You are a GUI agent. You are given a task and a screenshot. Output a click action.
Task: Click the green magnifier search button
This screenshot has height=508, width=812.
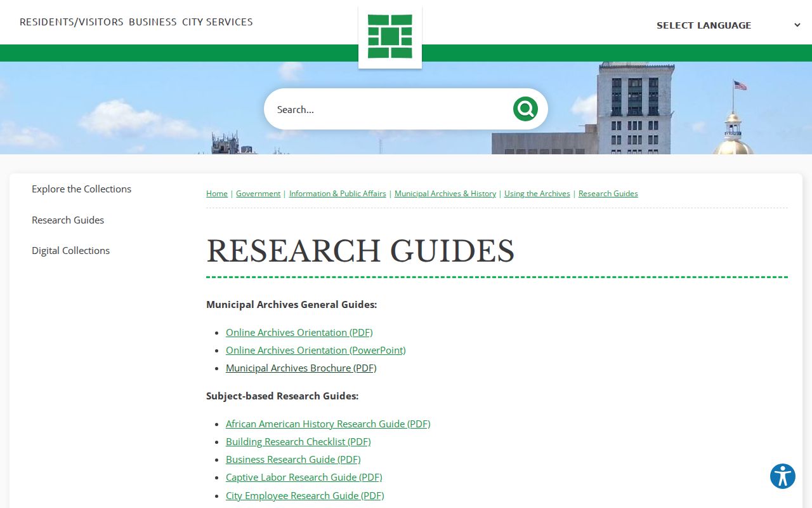pyautogui.click(x=525, y=109)
